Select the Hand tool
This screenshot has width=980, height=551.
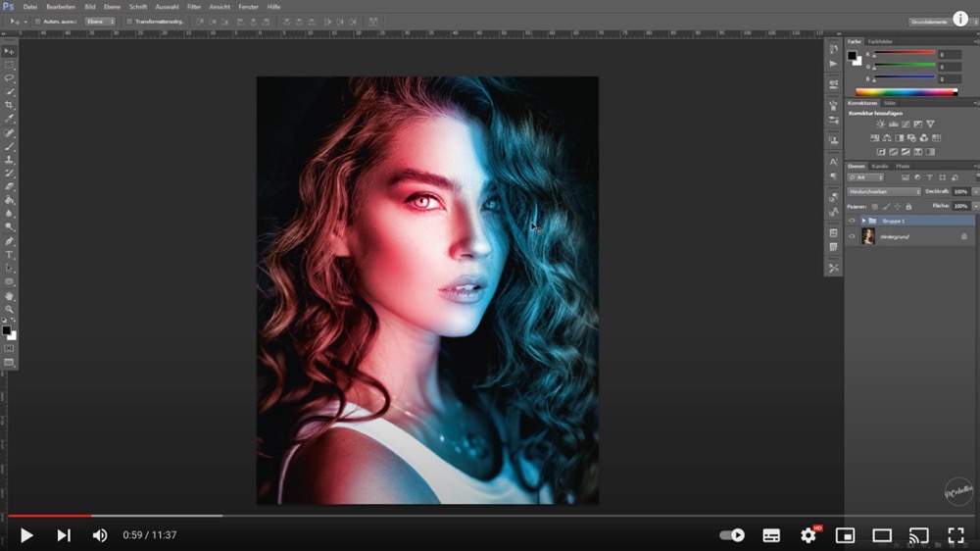click(x=10, y=295)
